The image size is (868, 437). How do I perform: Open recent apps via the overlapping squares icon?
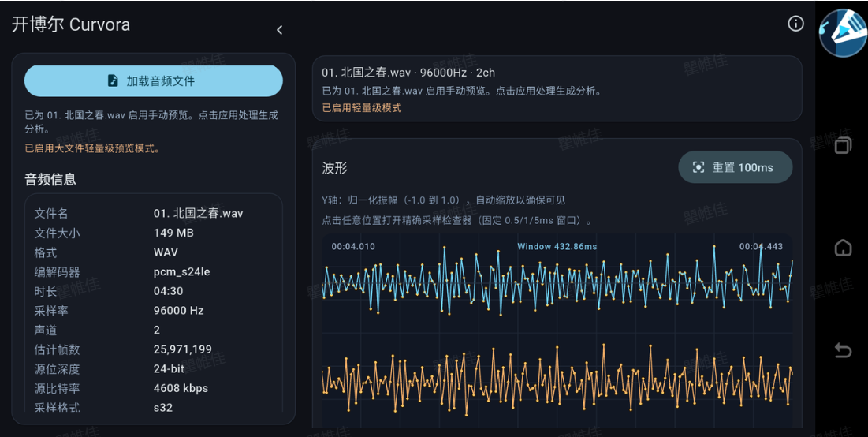pos(843,145)
